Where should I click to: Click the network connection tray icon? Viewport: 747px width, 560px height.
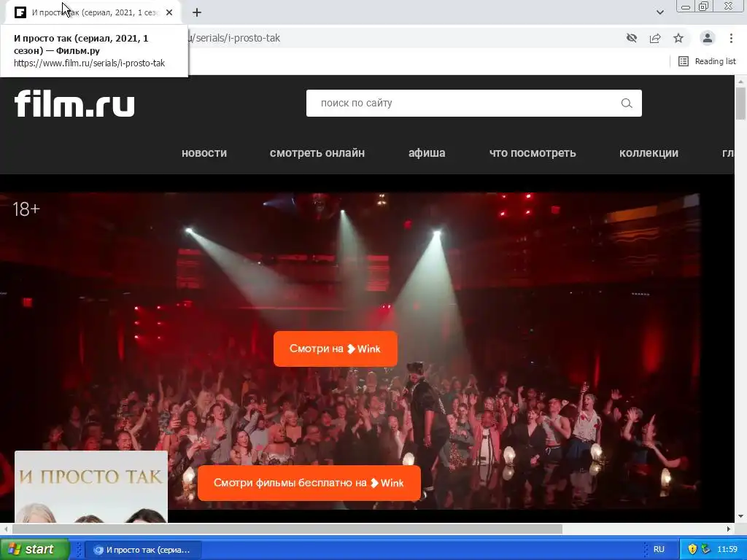coord(705,549)
